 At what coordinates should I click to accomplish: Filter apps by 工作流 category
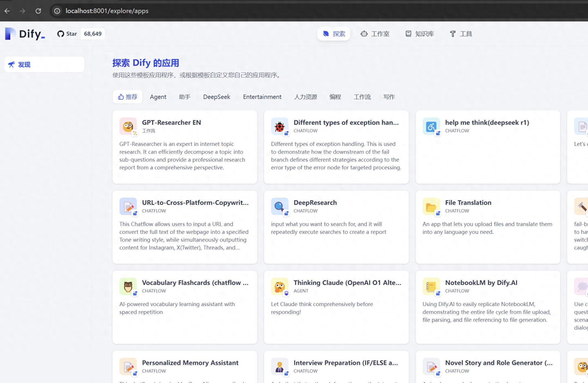362,97
